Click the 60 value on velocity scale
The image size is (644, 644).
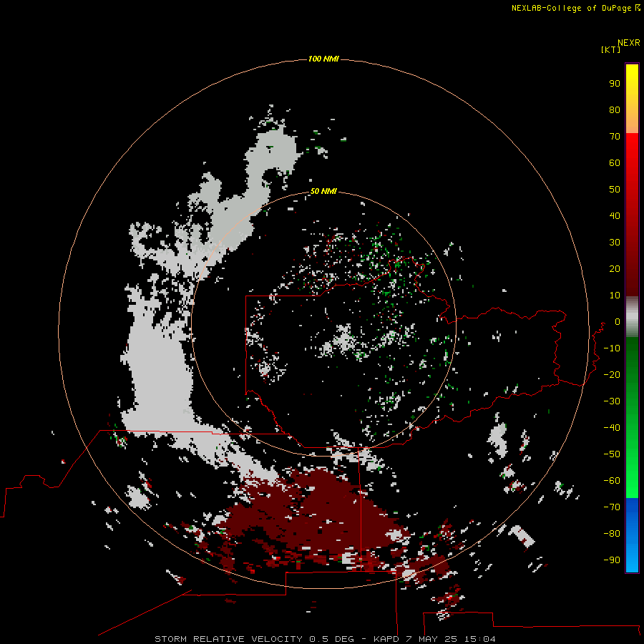pos(615,162)
